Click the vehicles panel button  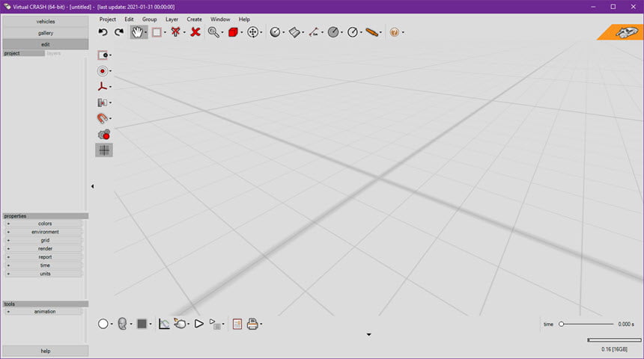[46, 22]
